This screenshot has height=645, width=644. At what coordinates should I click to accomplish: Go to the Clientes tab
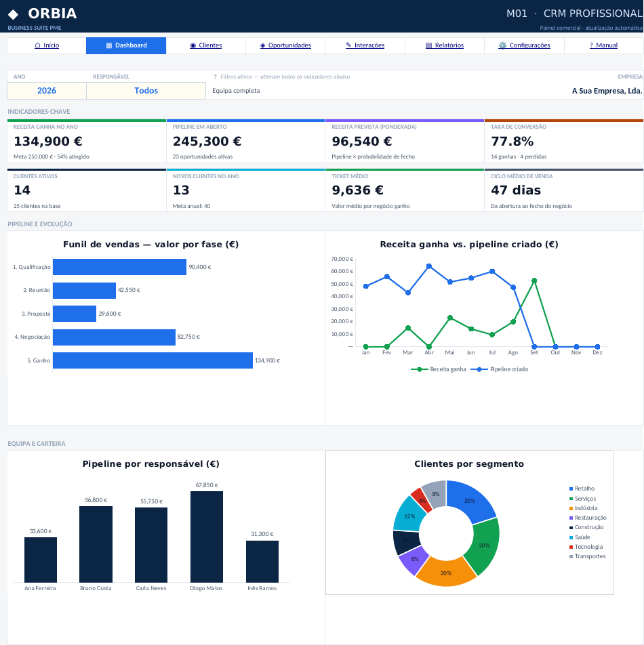point(206,45)
